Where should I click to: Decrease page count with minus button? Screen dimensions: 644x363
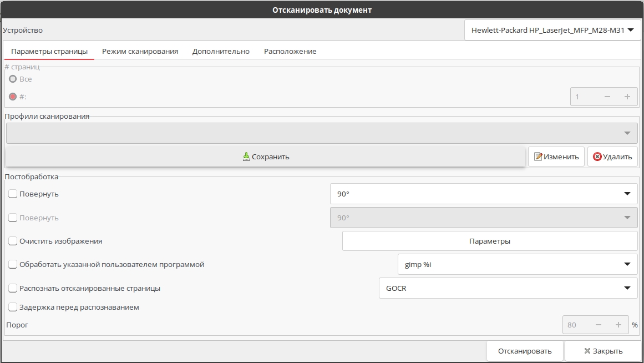(x=607, y=97)
